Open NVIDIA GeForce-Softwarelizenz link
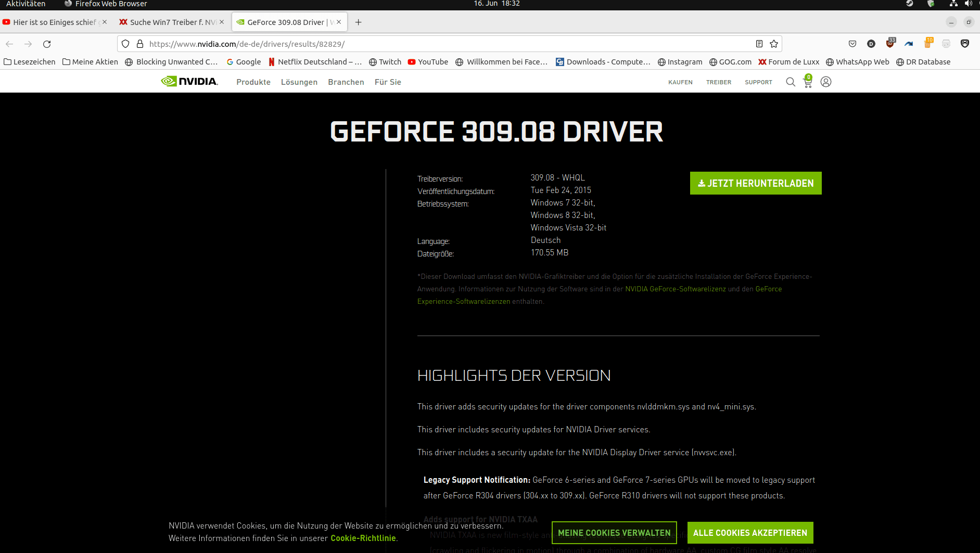This screenshot has width=980, height=553. point(676,289)
